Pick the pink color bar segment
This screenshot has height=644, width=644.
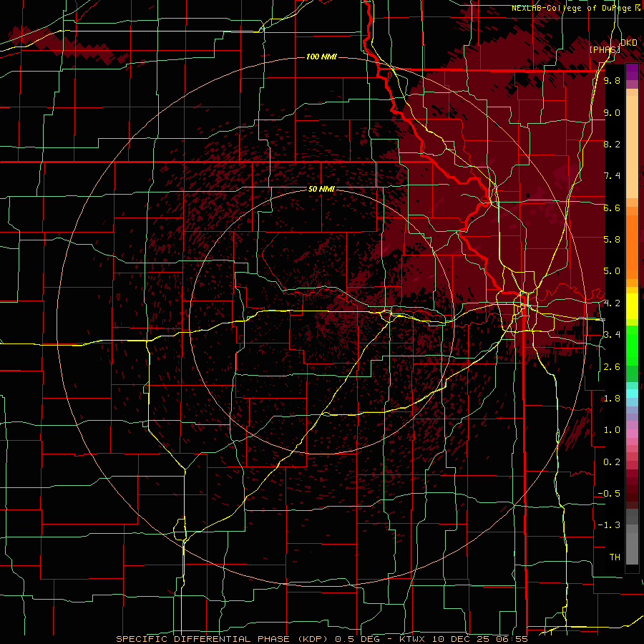tap(632, 434)
